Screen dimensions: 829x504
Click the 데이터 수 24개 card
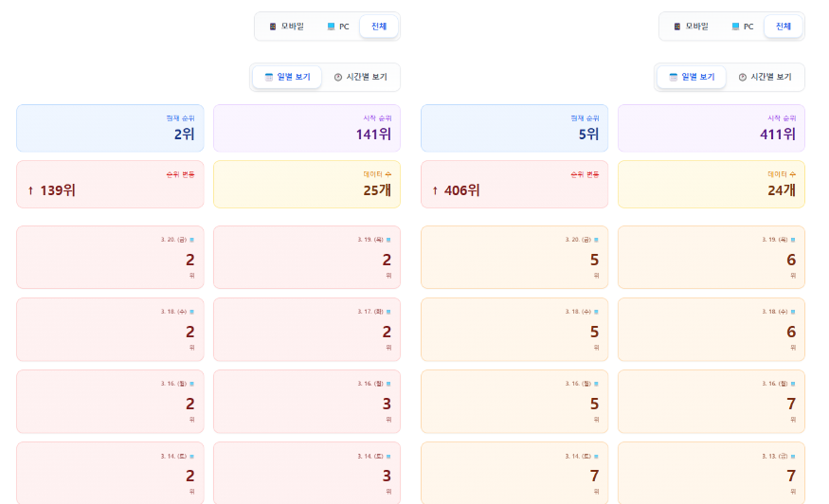click(x=712, y=185)
